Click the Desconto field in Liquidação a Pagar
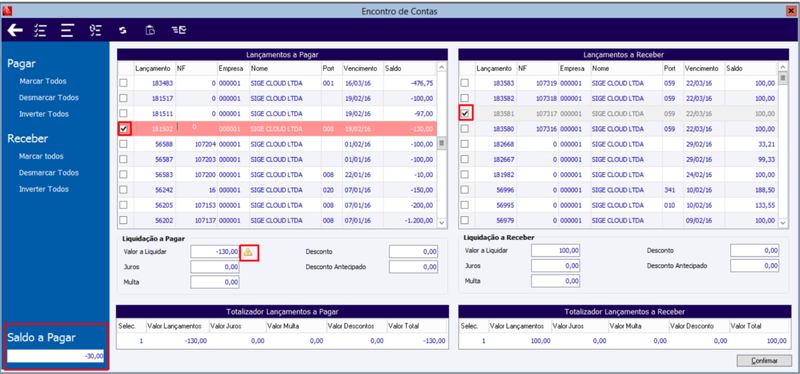 coord(413,252)
